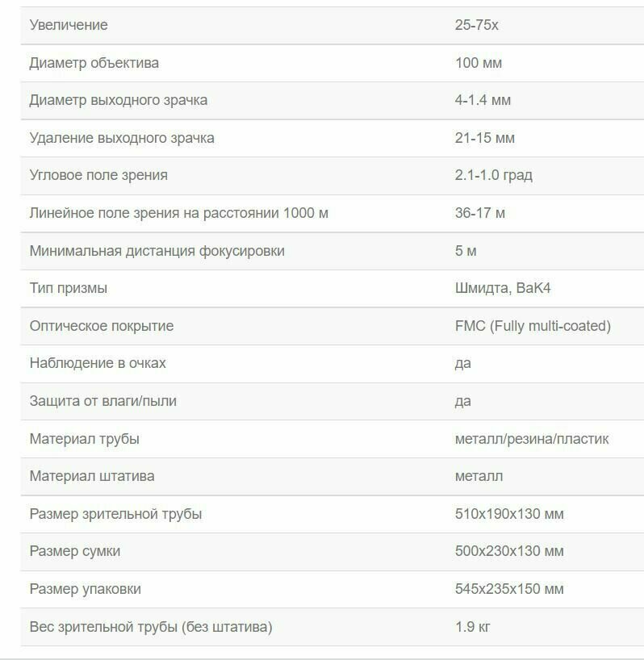Click the Увеличение row label

pos(69,25)
